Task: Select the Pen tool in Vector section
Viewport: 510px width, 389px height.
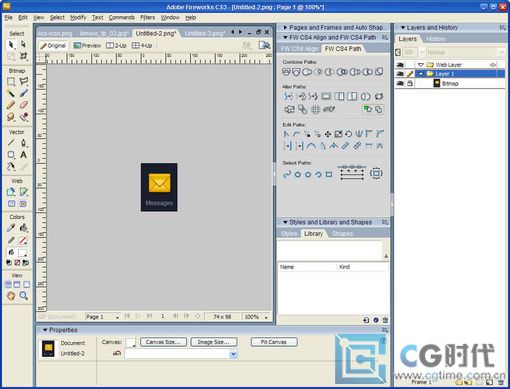Action: pos(23,143)
